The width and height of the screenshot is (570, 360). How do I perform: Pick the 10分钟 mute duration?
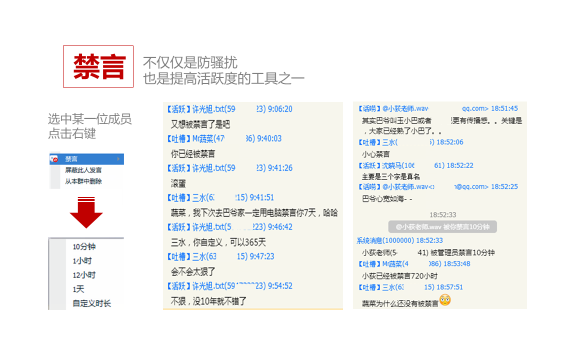tap(84, 247)
